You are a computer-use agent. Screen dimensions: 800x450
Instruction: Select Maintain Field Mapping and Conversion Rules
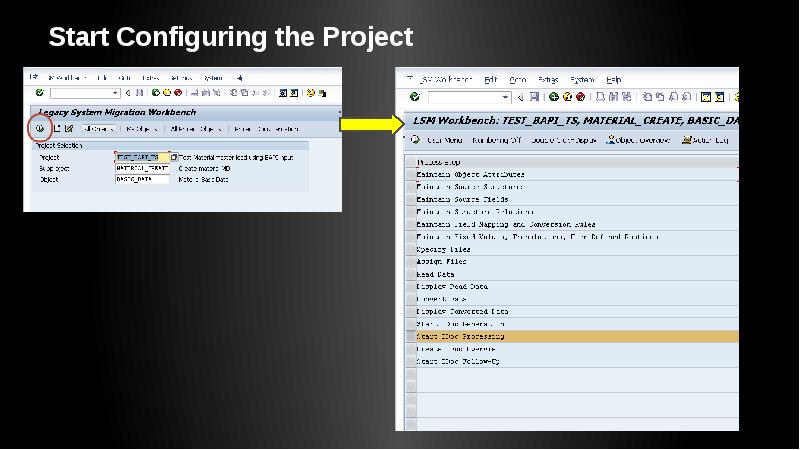pyautogui.click(x=577, y=224)
